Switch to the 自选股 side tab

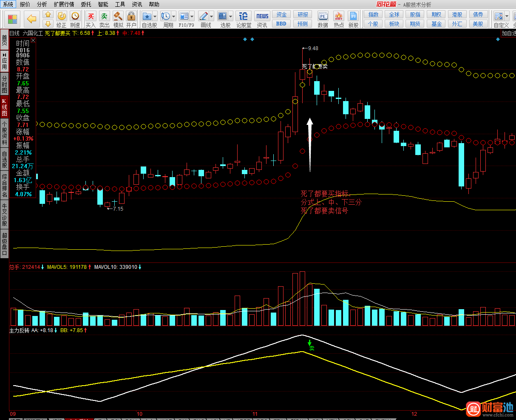(4, 160)
